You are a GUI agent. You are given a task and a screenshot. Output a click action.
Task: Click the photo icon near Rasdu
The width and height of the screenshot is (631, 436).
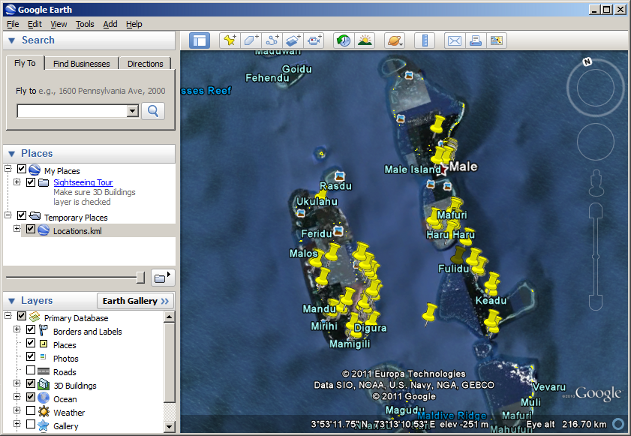point(340,176)
